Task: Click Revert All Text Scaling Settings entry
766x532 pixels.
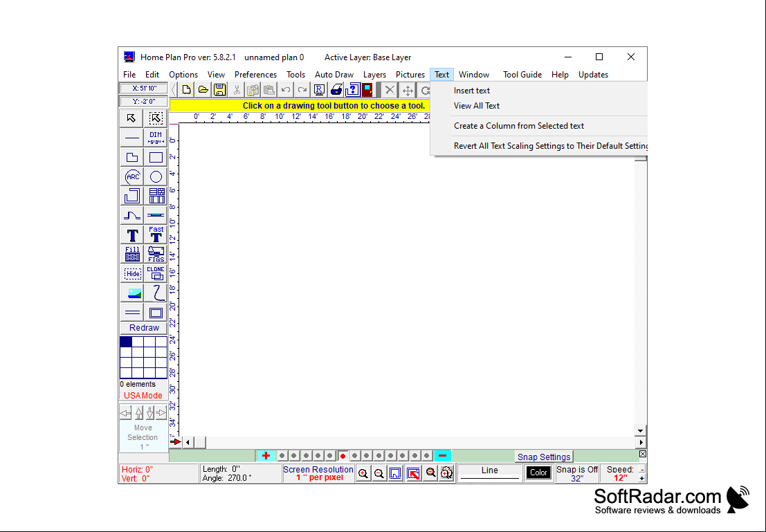Action: coord(539,145)
